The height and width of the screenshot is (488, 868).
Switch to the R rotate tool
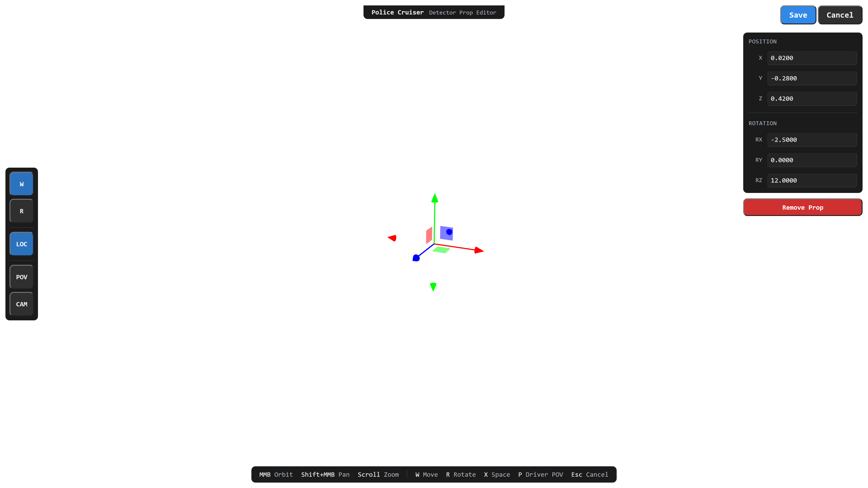tap(21, 211)
